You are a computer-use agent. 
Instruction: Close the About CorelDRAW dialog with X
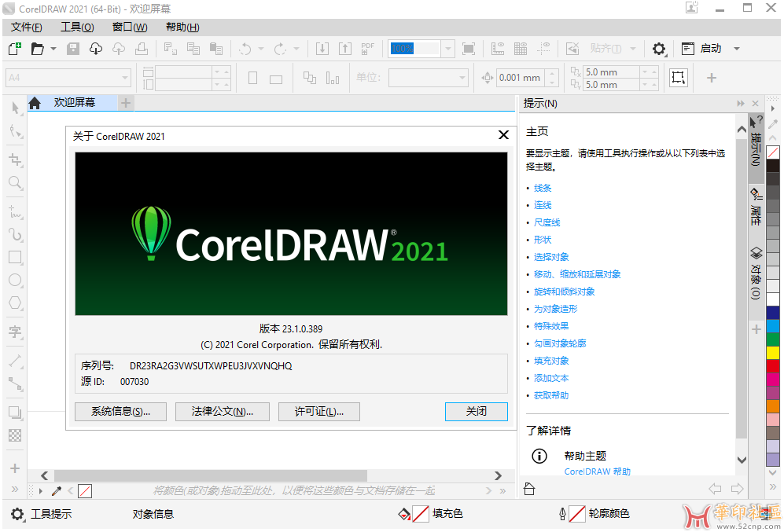(503, 135)
